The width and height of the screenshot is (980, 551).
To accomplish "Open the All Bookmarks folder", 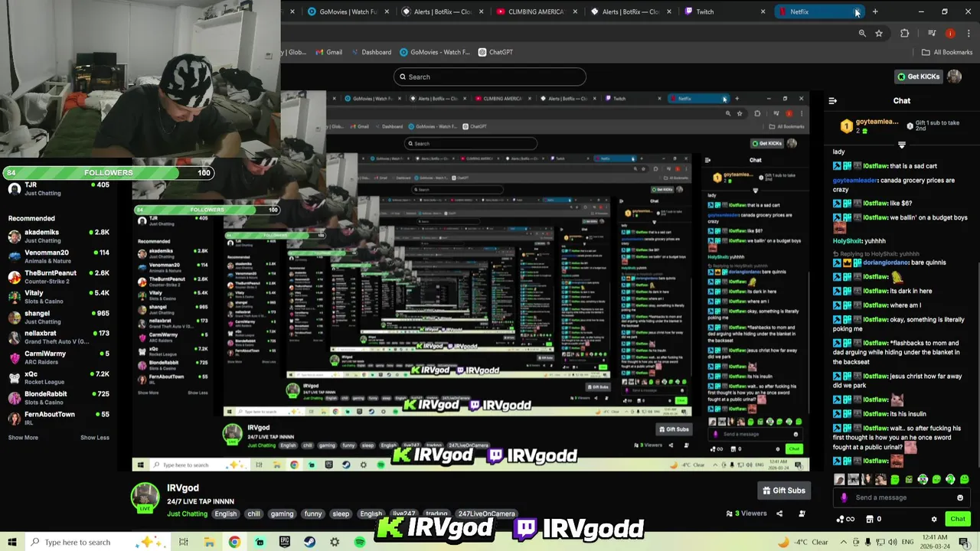I will [x=947, y=52].
